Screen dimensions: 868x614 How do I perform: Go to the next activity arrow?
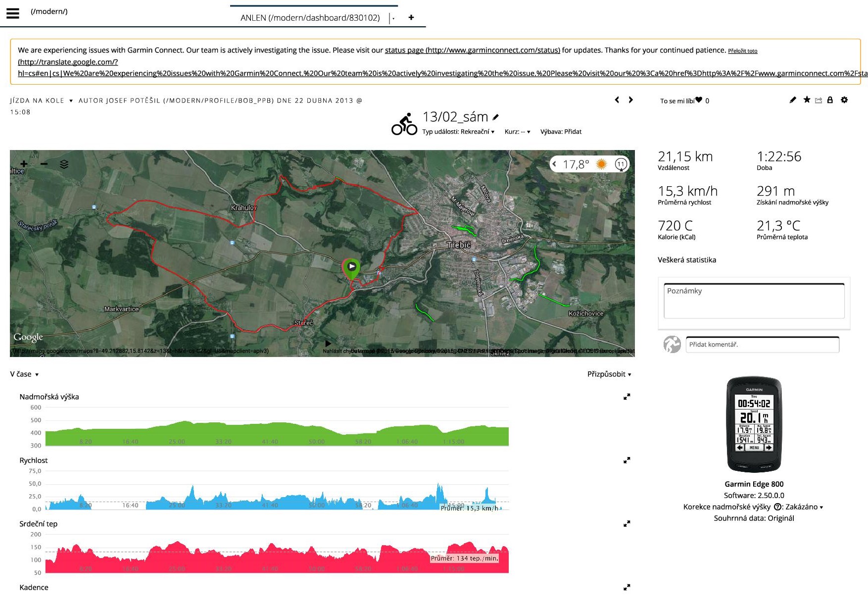(x=630, y=100)
